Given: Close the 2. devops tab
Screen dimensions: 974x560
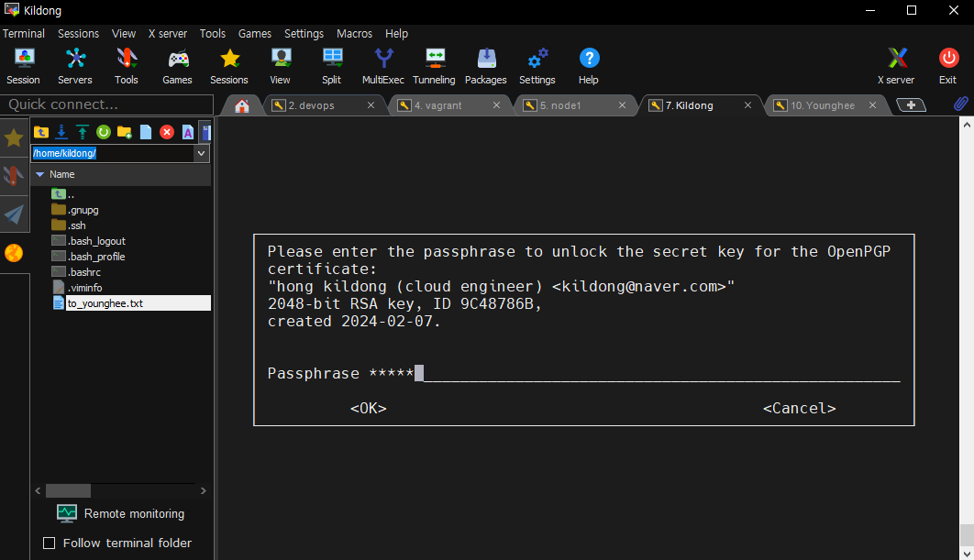Looking at the screenshot, I should (371, 104).
